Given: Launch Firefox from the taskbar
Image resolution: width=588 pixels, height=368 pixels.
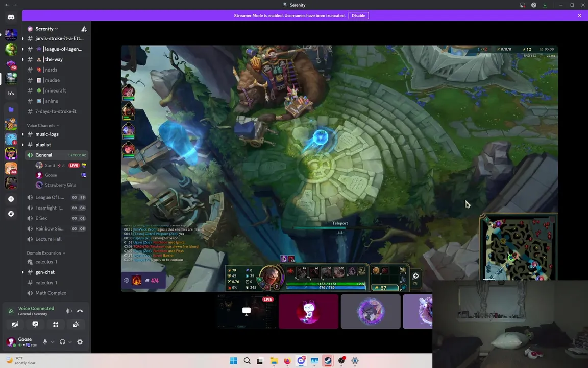Looking at the screenshot, I should click(x=287, y=361).
